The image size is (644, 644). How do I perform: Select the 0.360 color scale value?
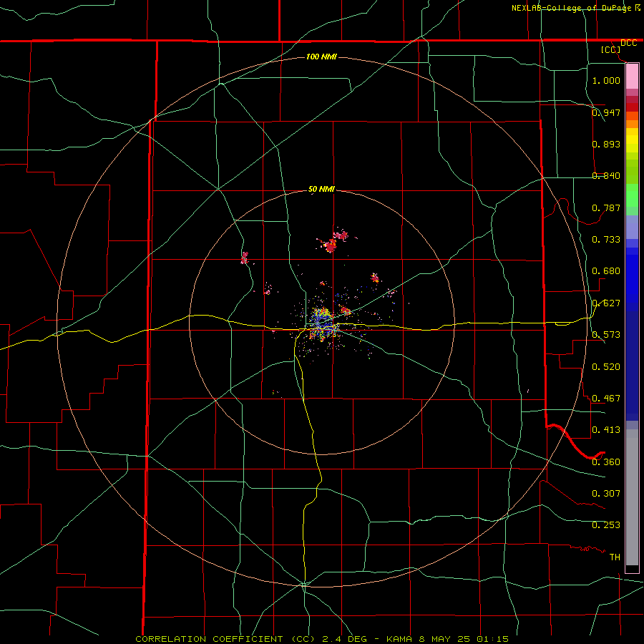[x=606, y=462]
